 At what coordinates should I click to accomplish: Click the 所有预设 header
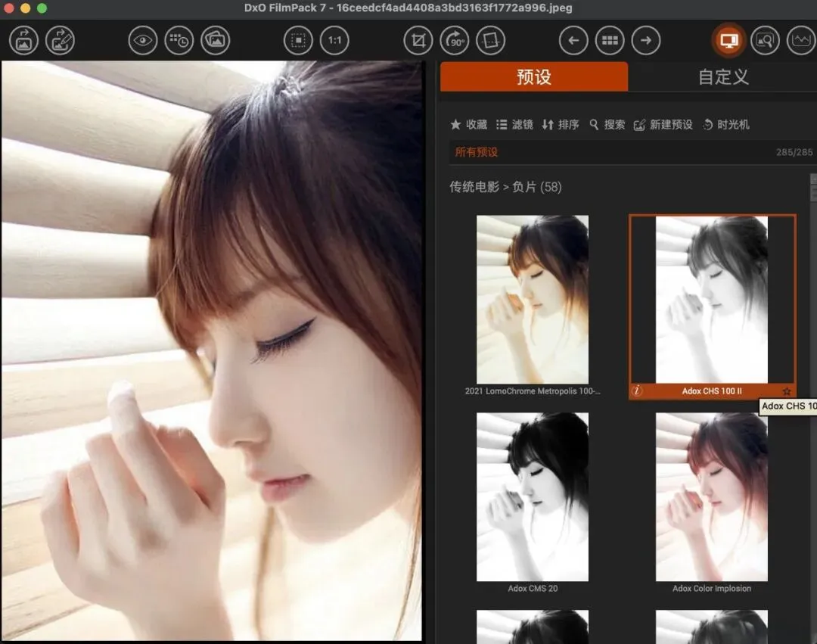(x=477, y=152)
